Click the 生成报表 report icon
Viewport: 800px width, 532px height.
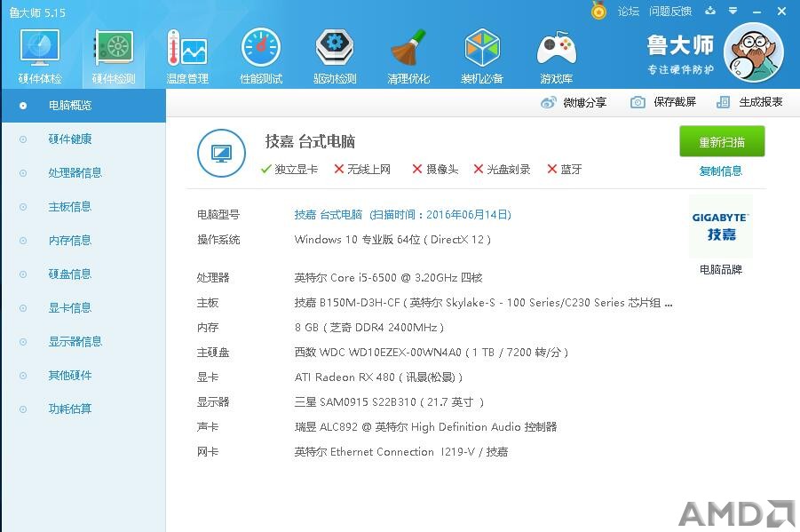pyautogui.click(x=723, y=102)
